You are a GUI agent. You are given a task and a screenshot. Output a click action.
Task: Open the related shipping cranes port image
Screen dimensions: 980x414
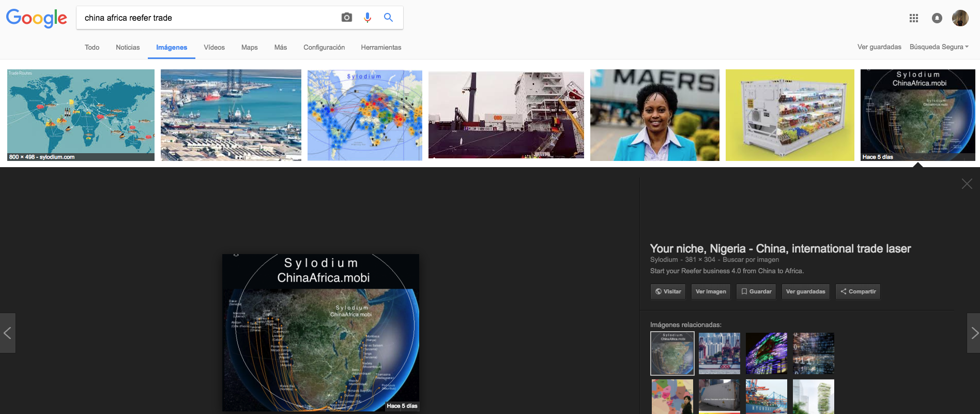(767, 397)
